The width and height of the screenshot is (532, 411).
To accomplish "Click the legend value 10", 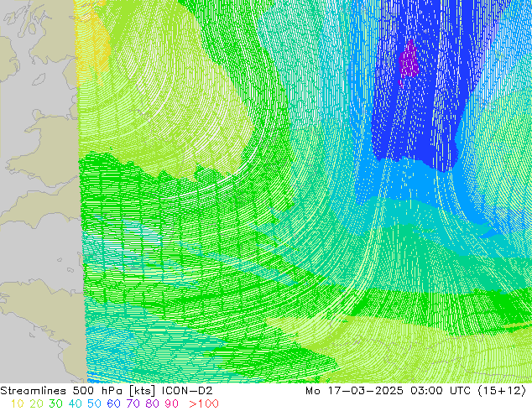I will (18, 404).
